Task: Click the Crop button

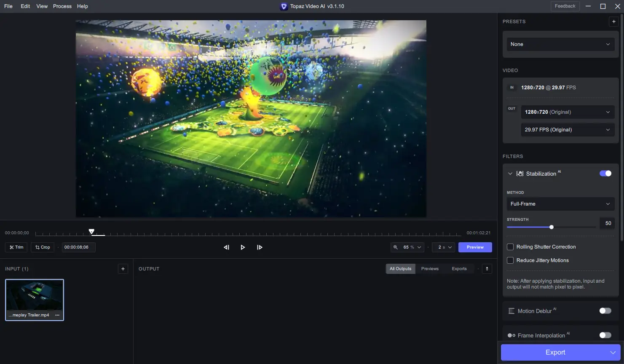Action: click(x=43, y=247)
